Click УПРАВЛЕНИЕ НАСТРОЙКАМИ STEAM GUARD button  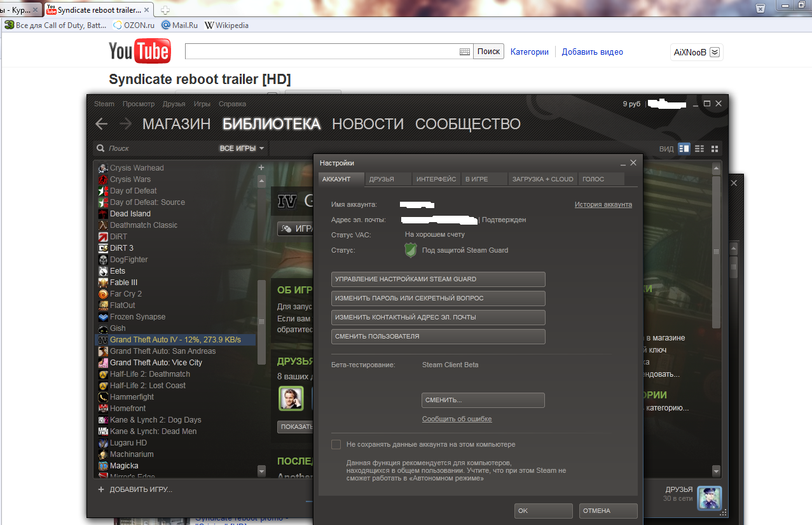coord(439,279)
